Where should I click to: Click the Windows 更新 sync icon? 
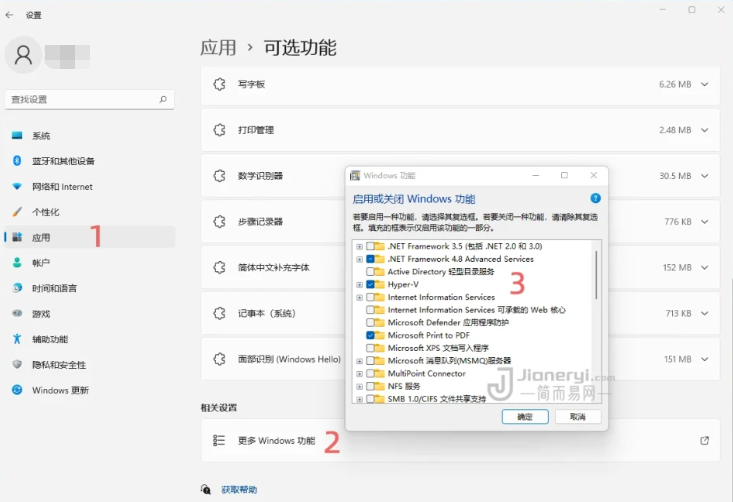pyautogui.click(x=17, y=390)
